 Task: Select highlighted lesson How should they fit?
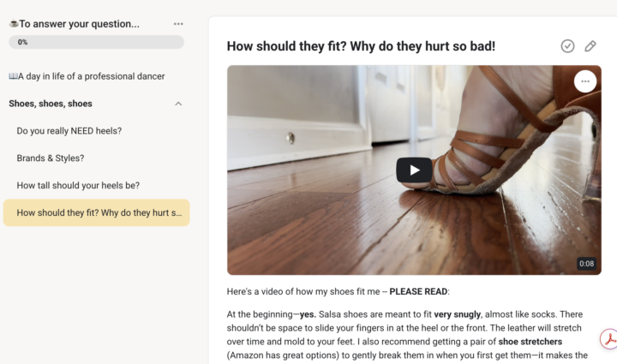(96, 212)
